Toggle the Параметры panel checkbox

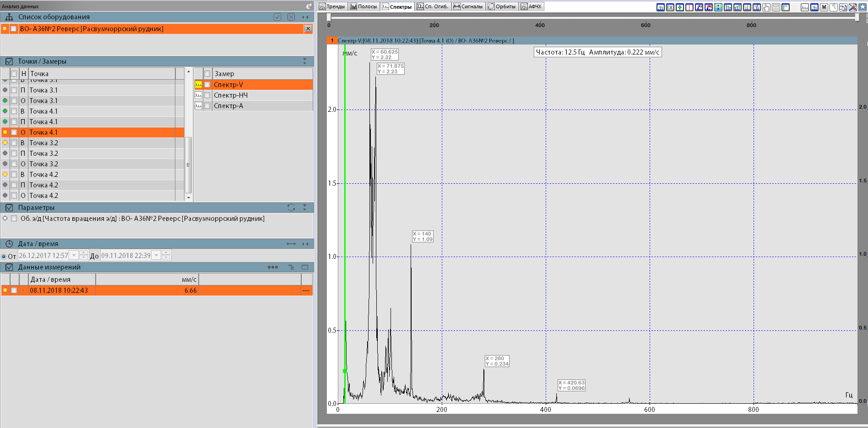click(x=9, y=208)
